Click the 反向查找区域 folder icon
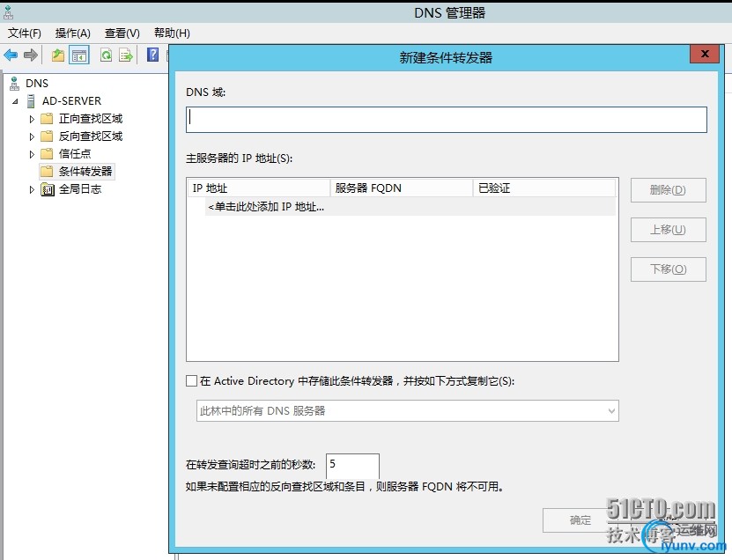The image size is (732, 560). click(x=47, y=136)
